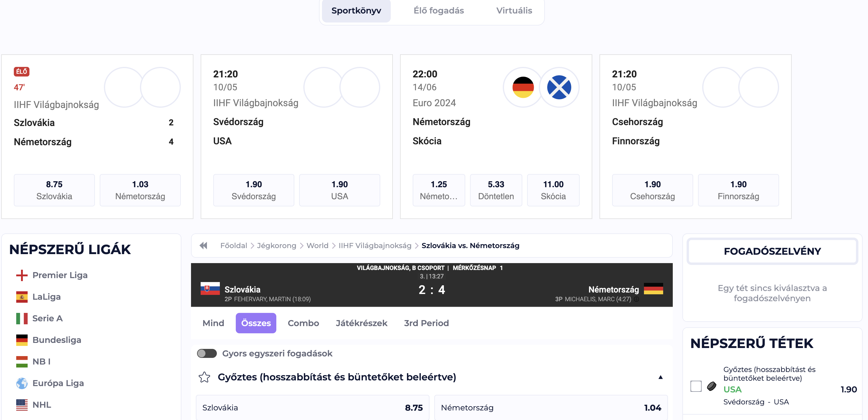
Task: Open the FOGADÓSZELVÉNY bet slip
Action: [772, 251]
